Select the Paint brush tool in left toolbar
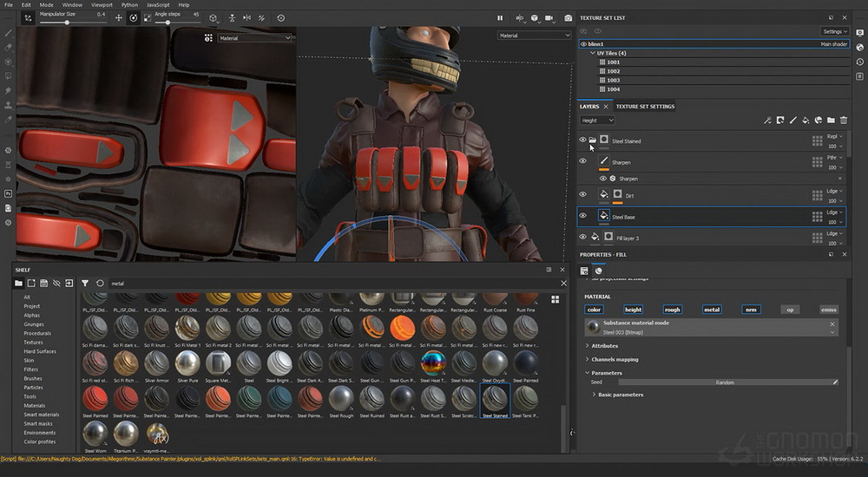 9,33
